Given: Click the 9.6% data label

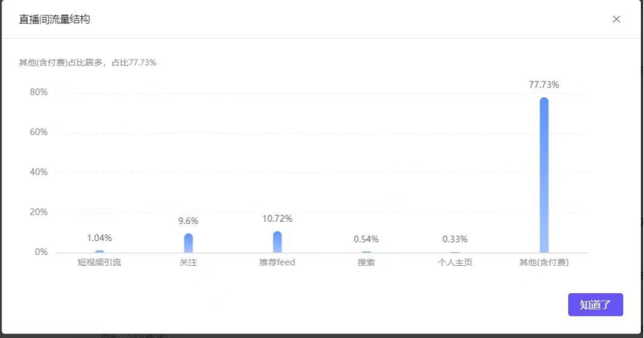Looking at the screenshot, I should point(188,221).
